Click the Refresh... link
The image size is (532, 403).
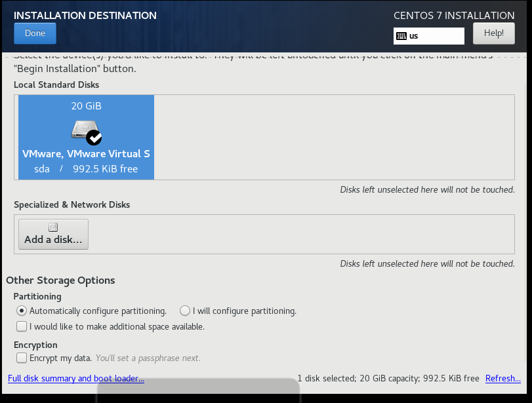[x=503, y=378]
